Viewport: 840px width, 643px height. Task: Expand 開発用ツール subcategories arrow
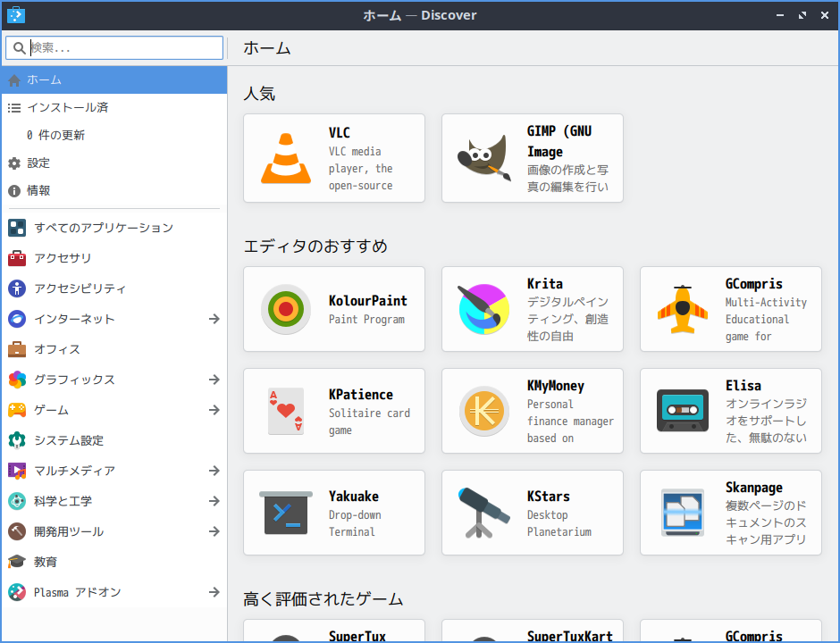[x=214, y=531]
